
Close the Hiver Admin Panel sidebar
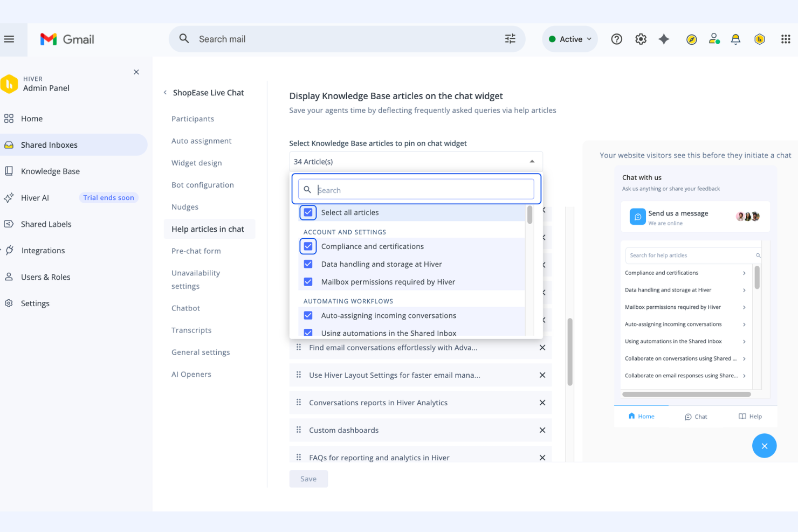(136, 72)
